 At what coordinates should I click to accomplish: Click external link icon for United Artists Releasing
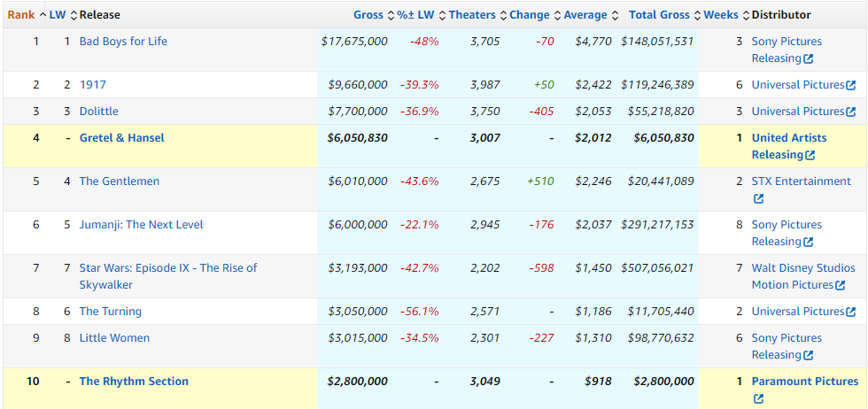pyautogui.click(x=809, y=156)
